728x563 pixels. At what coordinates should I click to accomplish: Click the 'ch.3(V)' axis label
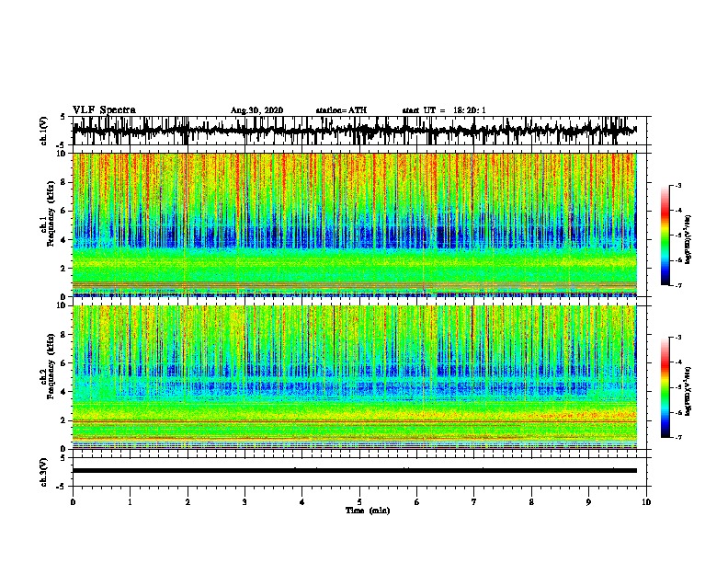pyautogui.click(x=44, y=472)
